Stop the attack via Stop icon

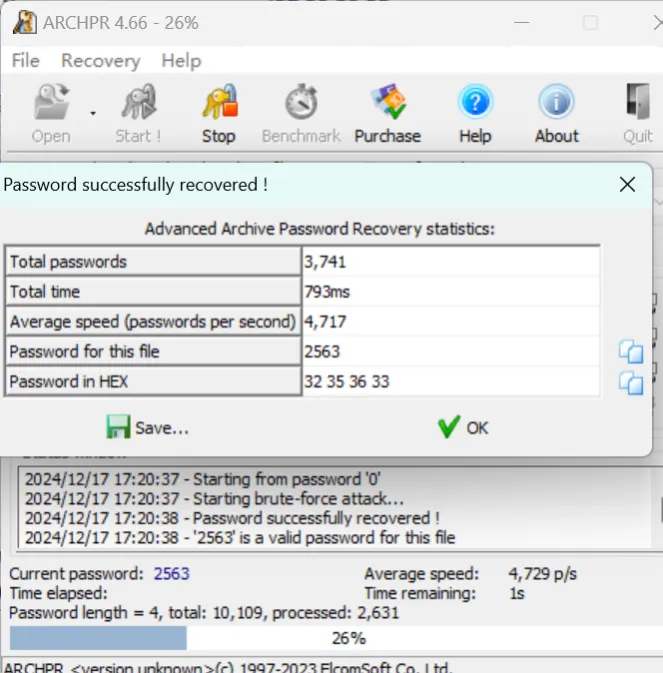pos(218,104)
